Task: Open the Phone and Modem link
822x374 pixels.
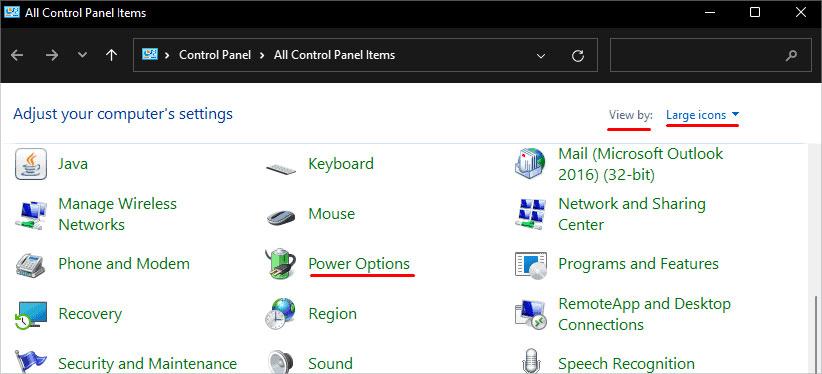Action: (x=124, y=264)
